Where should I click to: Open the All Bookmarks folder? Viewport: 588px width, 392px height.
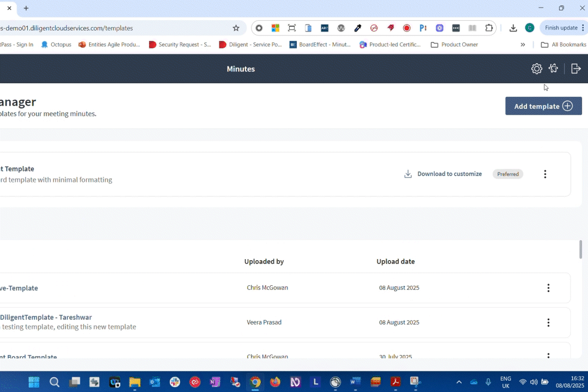click(x=563, y=44)
